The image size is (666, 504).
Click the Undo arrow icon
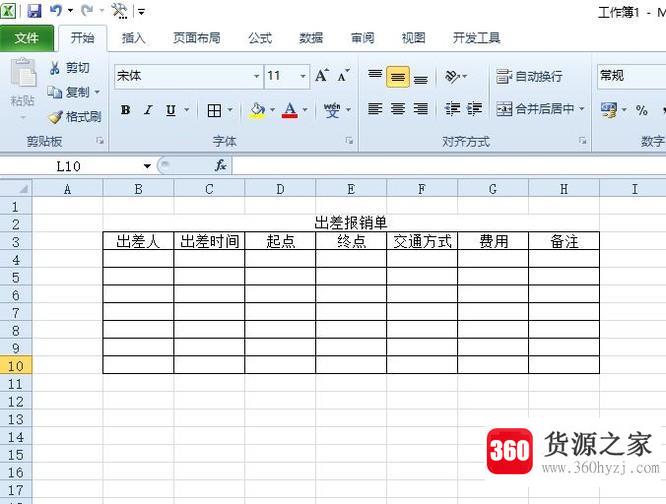[x=56, y=10]
